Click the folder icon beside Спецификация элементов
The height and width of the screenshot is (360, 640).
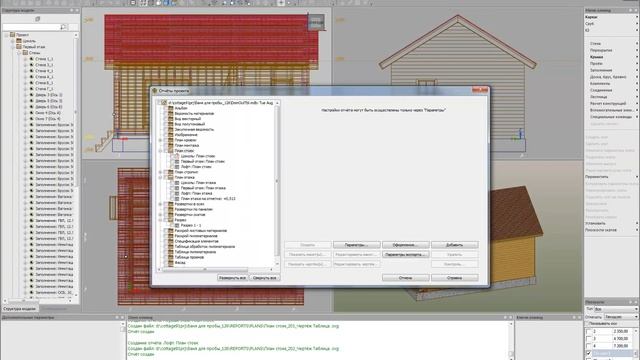171,241
